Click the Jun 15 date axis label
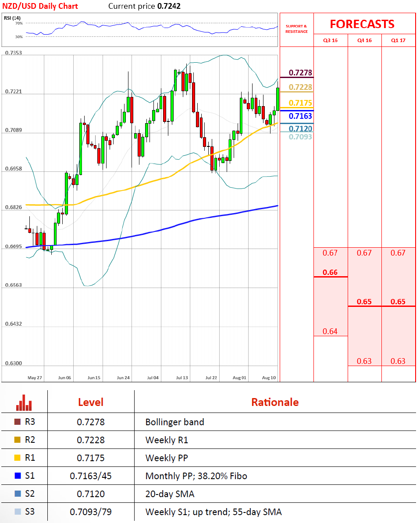420x523 pixels. pyautogui.click(x=94, y=377)
